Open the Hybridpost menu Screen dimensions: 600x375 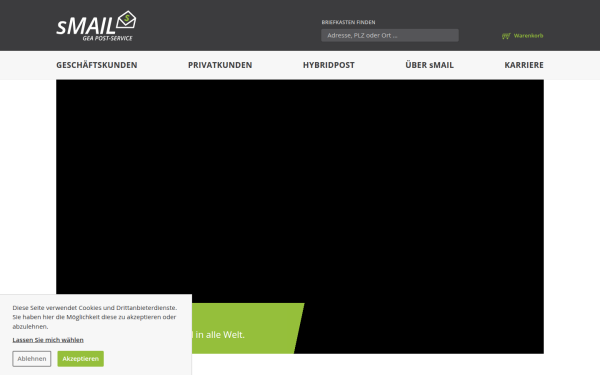[x=329, y=65]
